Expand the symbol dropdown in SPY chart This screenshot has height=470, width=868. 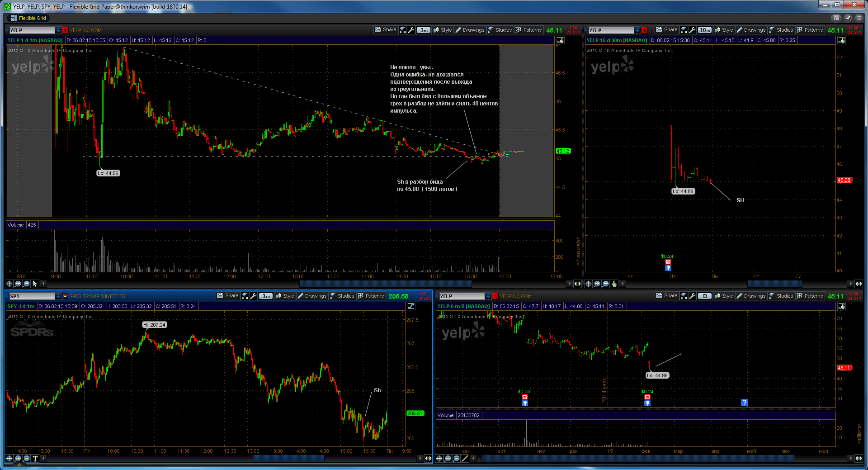(58, 296)
